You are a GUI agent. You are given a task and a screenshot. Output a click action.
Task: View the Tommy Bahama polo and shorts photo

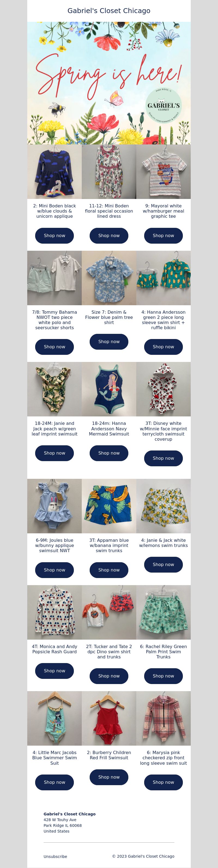pyautogui.click(x=55, y=278)
